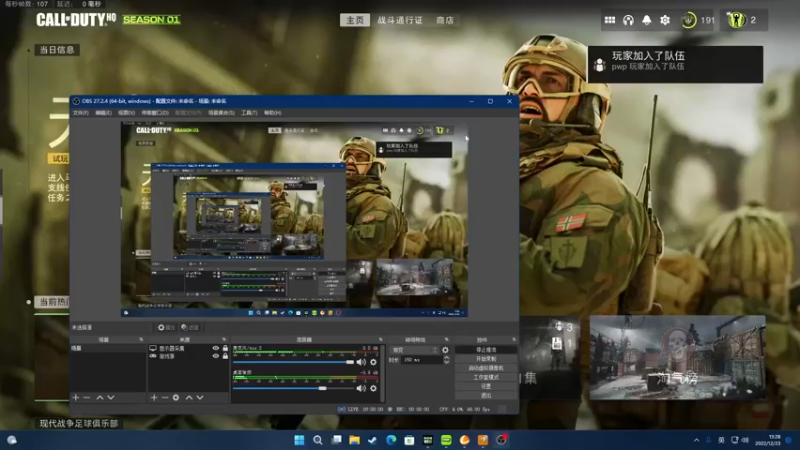This screenshot has width=800, height=450.
Task: Open source properties button above scenes panel
Action: (x=166, y=327)
